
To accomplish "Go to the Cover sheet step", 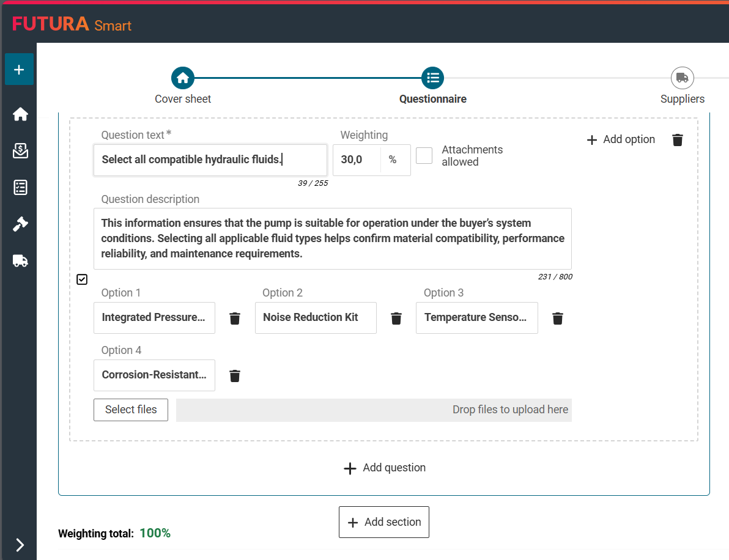I will (x=183, y=78).
